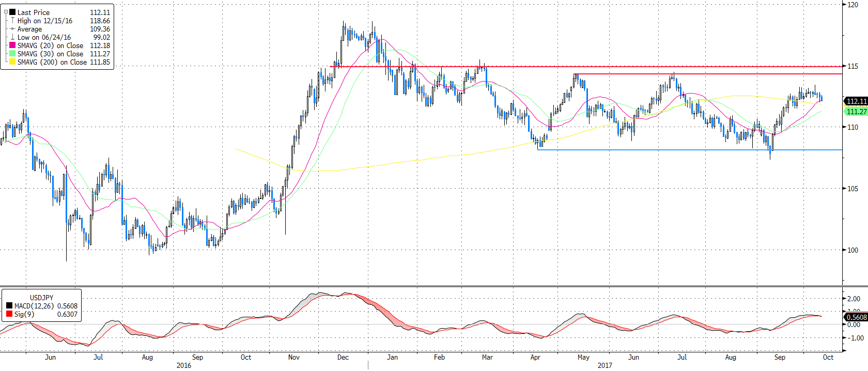868x371 pixels.
Task: Click the Feb month label on time axis
Action: click(x=439, y=357)
